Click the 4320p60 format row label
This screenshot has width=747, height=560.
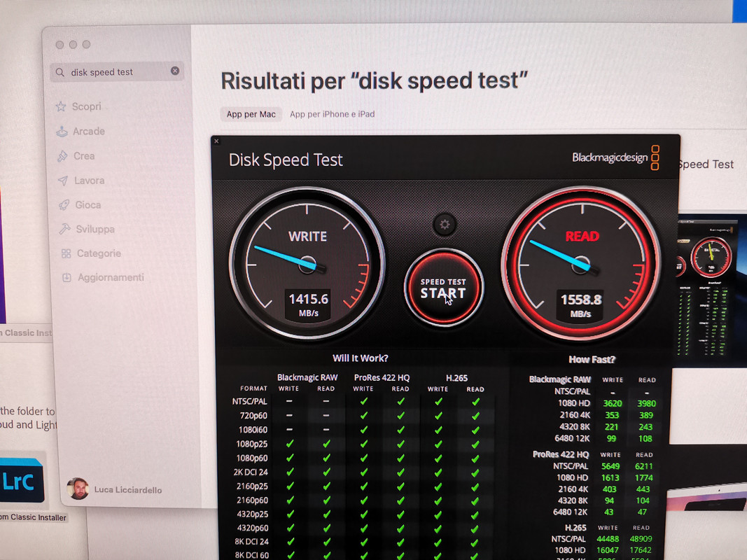pyautogui.click(x=252, y=528)
